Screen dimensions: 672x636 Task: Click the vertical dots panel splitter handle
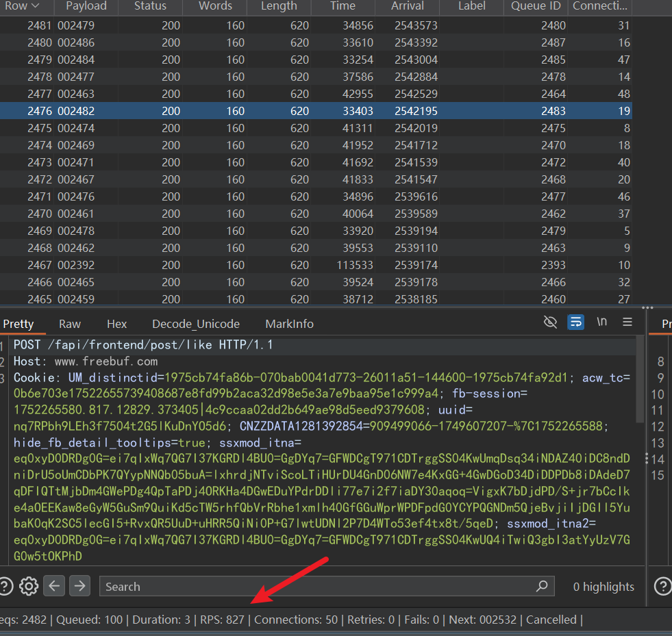(646, 459)
